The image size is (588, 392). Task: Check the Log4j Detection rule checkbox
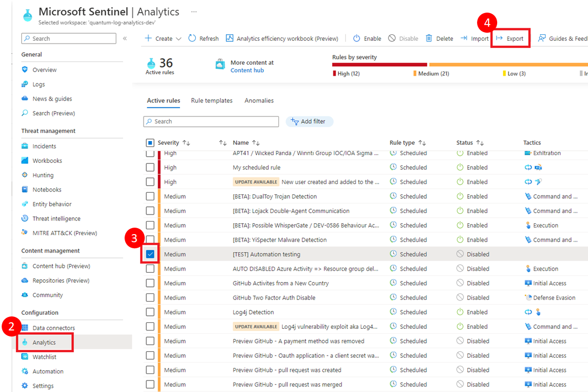click(150, 312)
